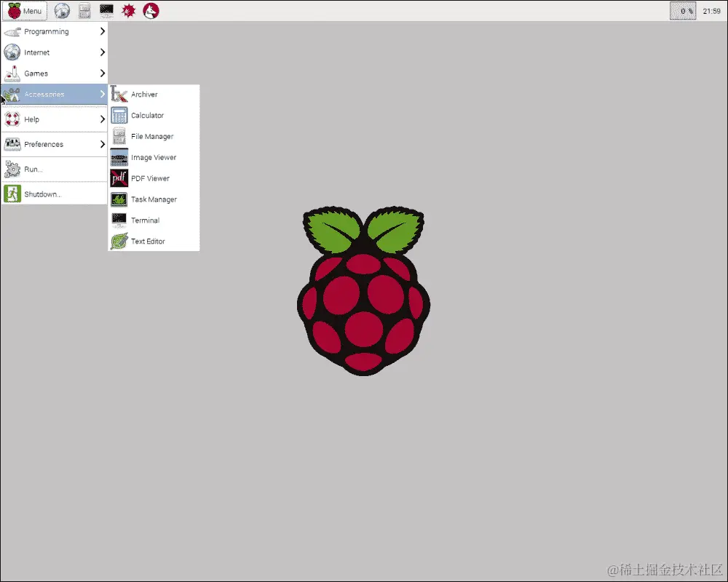This screenshot has width=728, height=582.
Task: Click the CPU usage monitor showing 0 %
Action: (683, 11)
